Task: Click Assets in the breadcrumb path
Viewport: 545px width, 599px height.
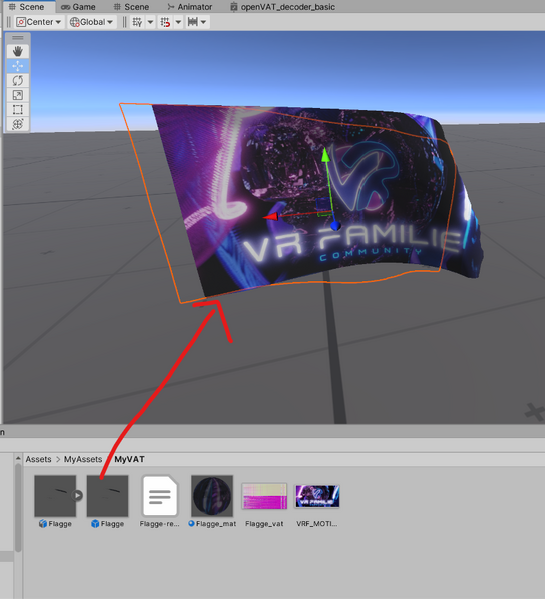Action: tap(38, 459)
